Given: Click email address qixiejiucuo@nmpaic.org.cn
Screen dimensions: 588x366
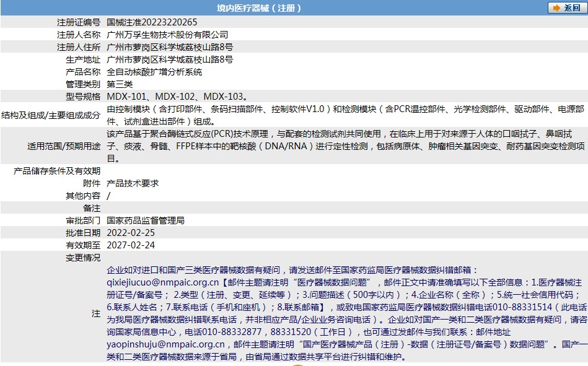Looking at the screenshot, I should click(162, 282).
